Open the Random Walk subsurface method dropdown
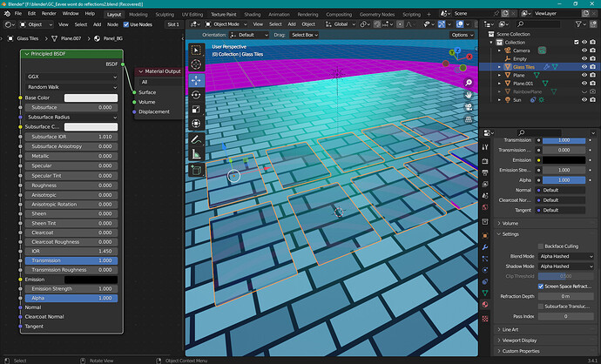The width and height of the screenshot is (601, 364). click(71, 87)
